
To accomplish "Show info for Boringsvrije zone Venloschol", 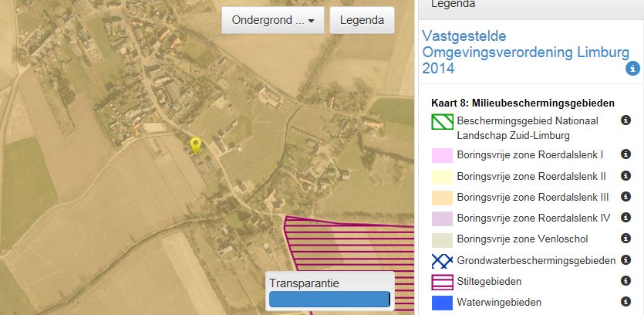I will tap(625, 239).
